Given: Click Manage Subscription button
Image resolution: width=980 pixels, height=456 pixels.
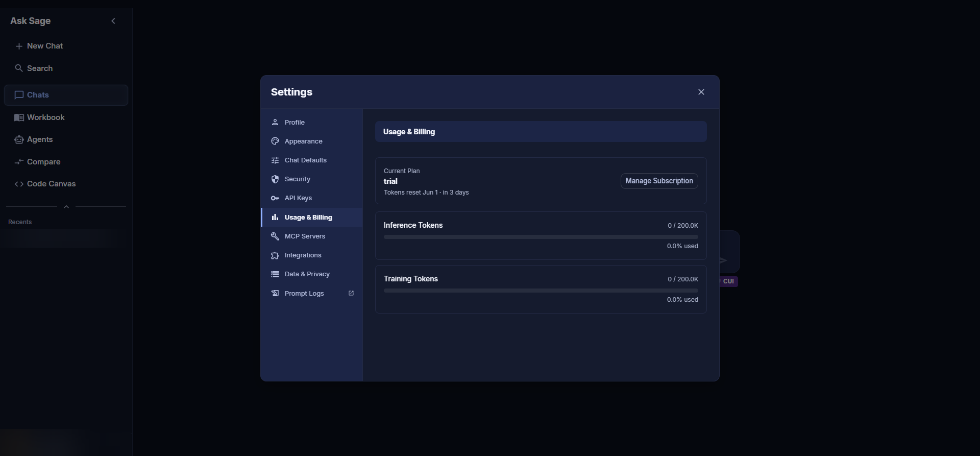Looking at the screenshot, I should click(659, 181).
